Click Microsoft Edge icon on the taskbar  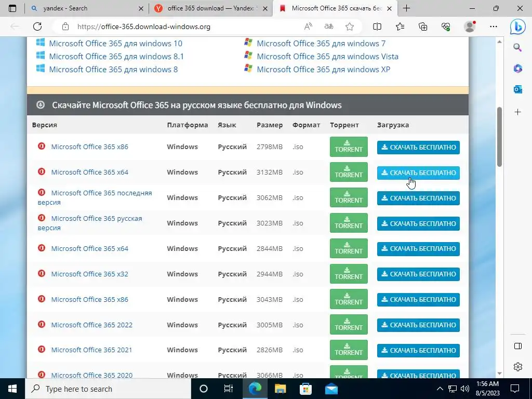[255, 389]
